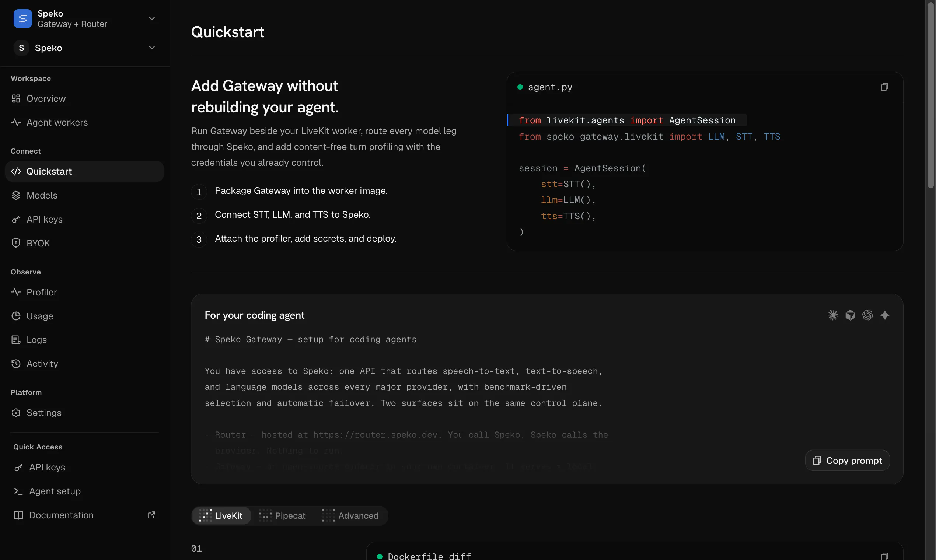Open the Models page
The width and height of the screenshot is (936, 560).
point(84,196)
